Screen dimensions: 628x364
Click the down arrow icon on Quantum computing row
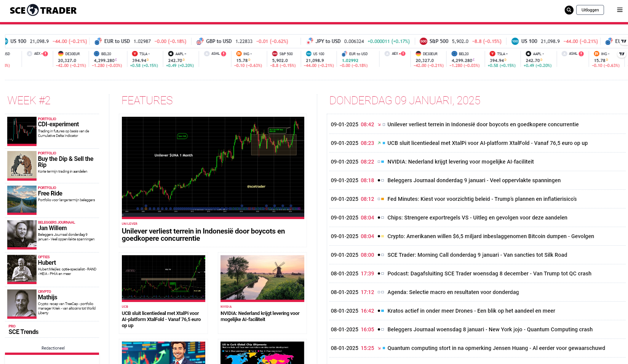[x=379, y=348]
